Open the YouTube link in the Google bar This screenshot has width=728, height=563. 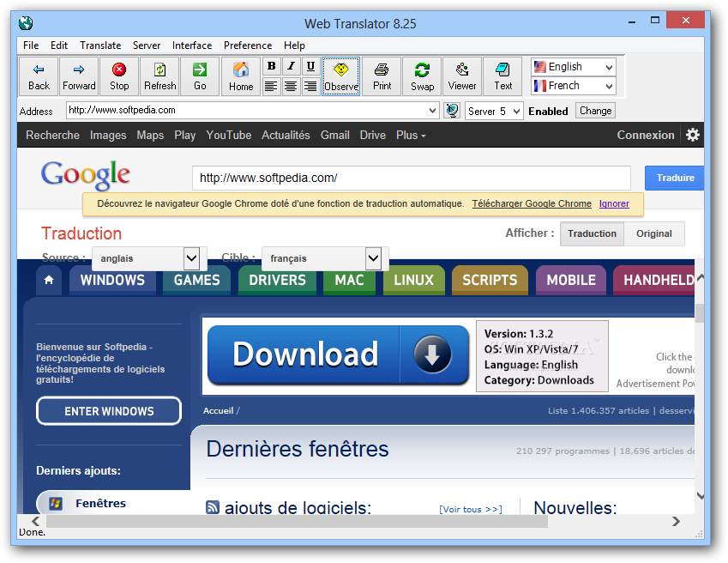pos(228,136)
